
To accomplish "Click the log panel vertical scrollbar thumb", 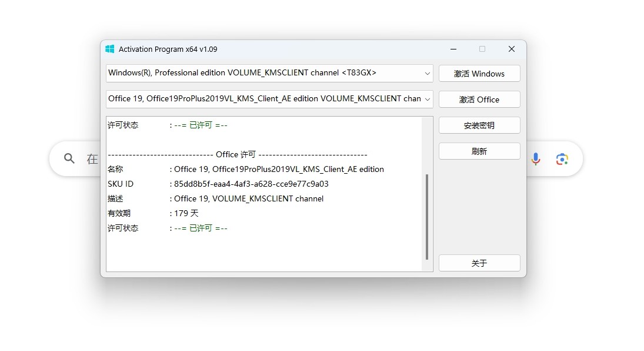I will (x=427, y=217).
